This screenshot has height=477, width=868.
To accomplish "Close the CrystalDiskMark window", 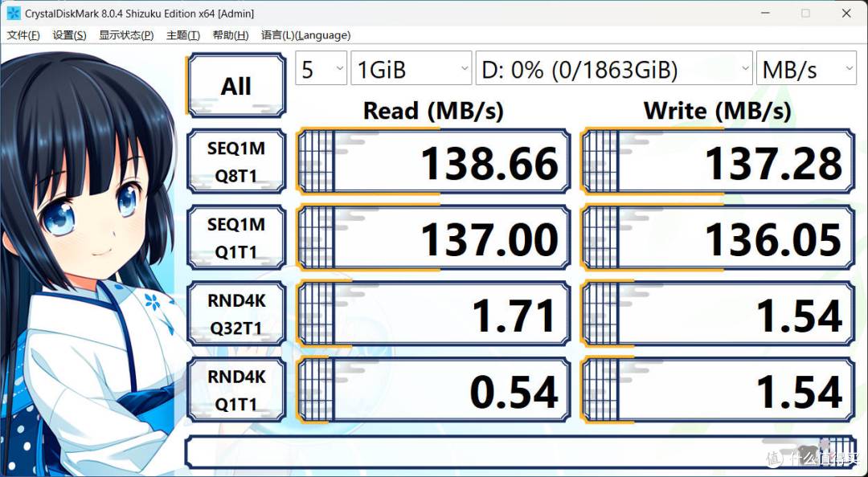I will (x=846, y=14).
